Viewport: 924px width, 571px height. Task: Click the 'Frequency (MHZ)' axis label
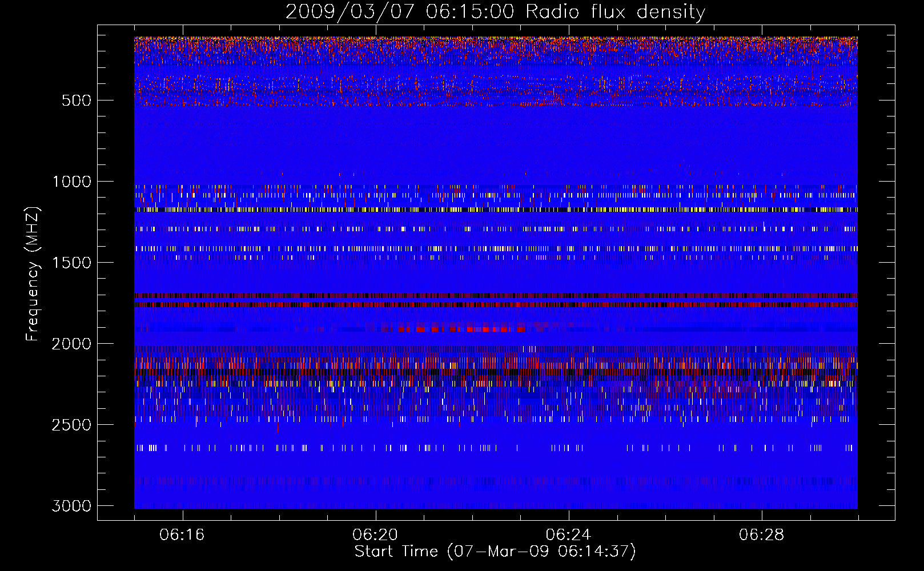pos(33,274)
